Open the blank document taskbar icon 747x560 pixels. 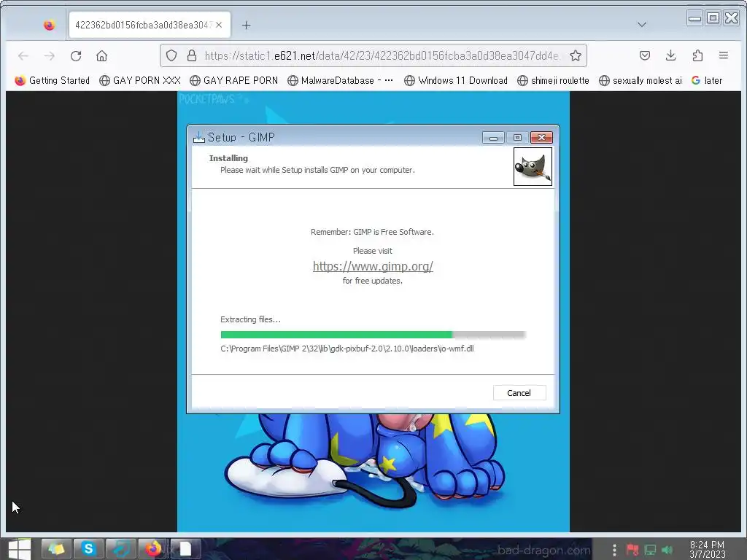(185, 549)
